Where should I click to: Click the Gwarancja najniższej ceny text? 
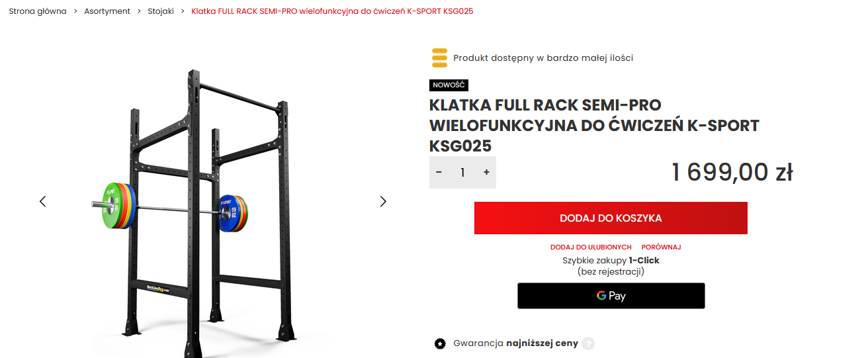tap(515, 343)
